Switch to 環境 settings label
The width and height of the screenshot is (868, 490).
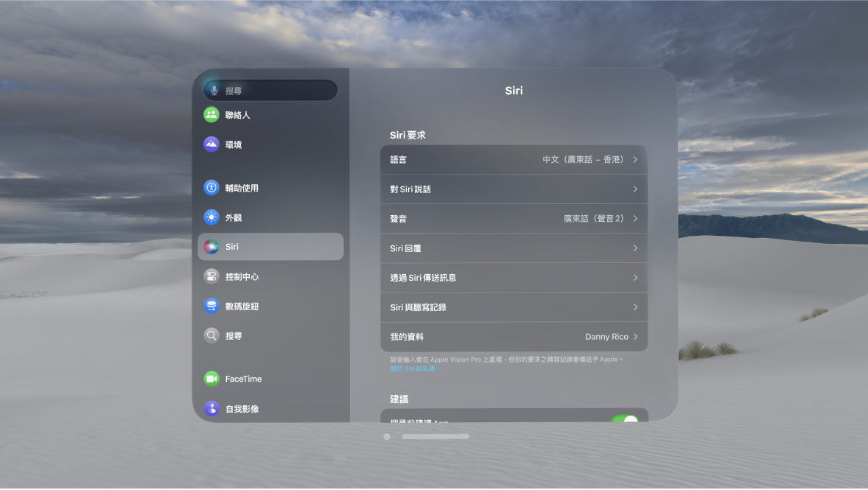coord(234,144)
